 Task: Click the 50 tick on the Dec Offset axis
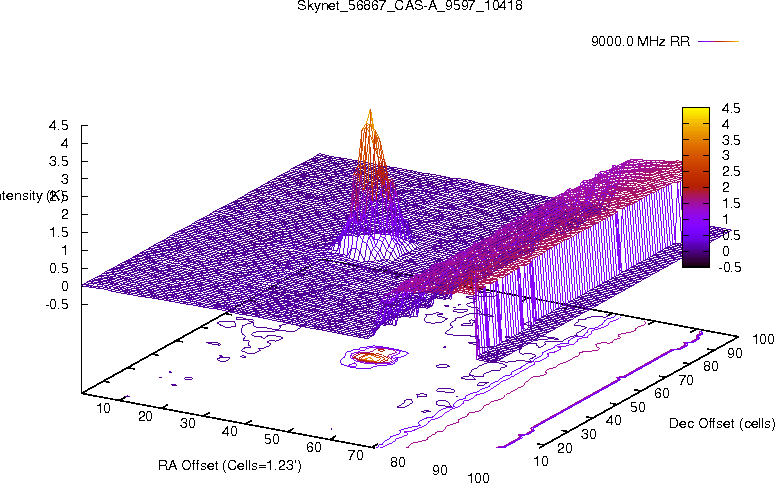[x=638, y=407]
